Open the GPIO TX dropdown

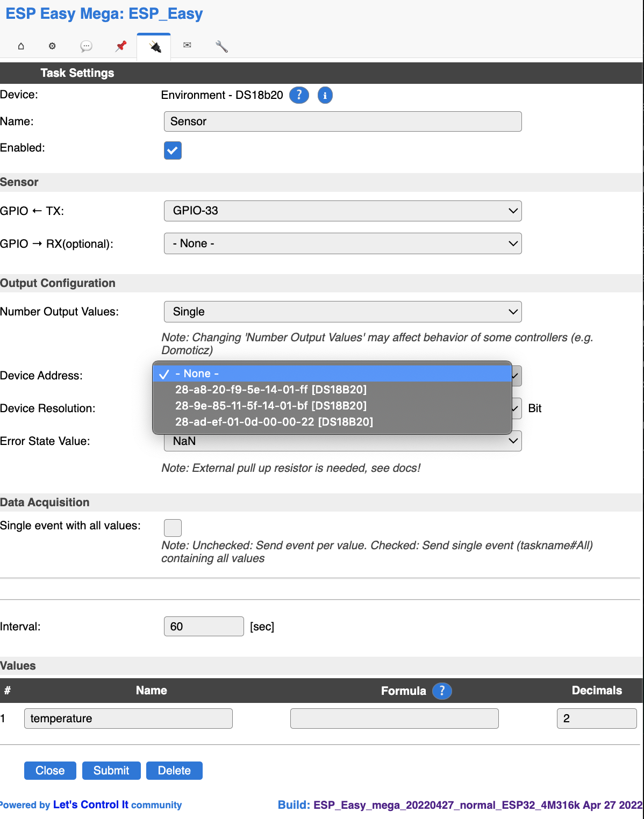click(342, 211)
